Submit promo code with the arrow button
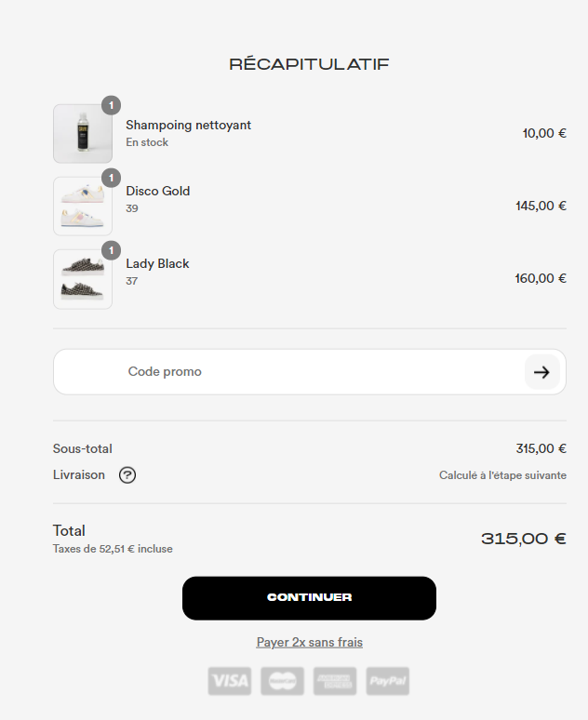 coord(542,372)
